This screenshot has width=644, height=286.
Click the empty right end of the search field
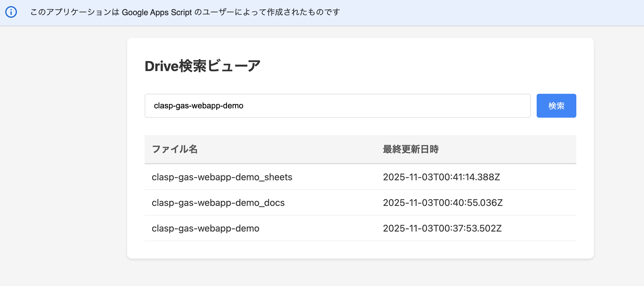click(x=496, y=106)
